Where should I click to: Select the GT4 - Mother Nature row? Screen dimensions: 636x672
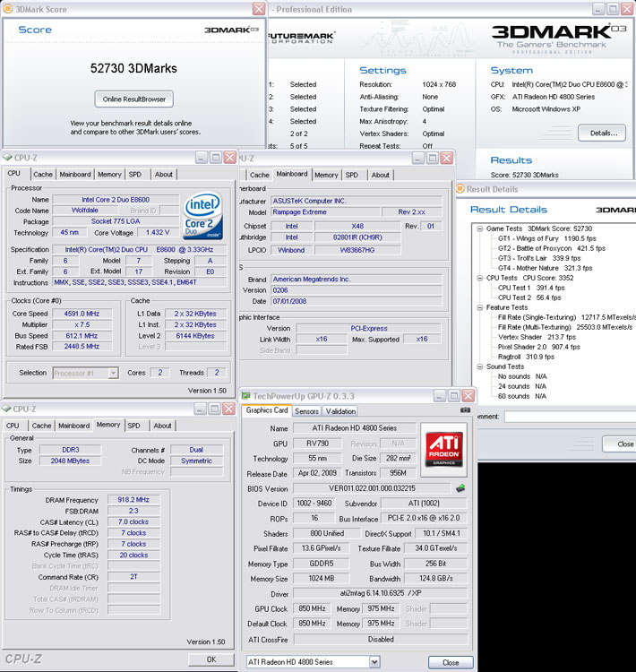pyautogui.click(x=546, y=268)
